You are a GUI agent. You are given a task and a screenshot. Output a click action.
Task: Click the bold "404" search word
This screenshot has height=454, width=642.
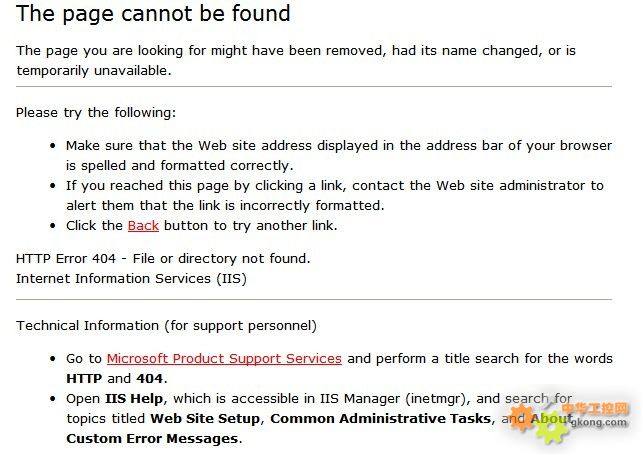[149, 379]
